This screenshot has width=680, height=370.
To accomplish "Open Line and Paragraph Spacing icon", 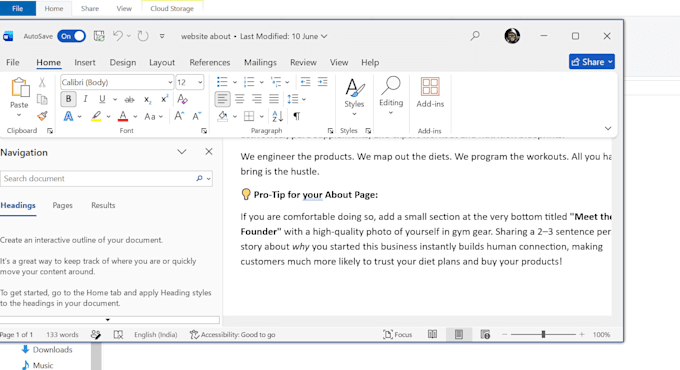I will 293,99.
